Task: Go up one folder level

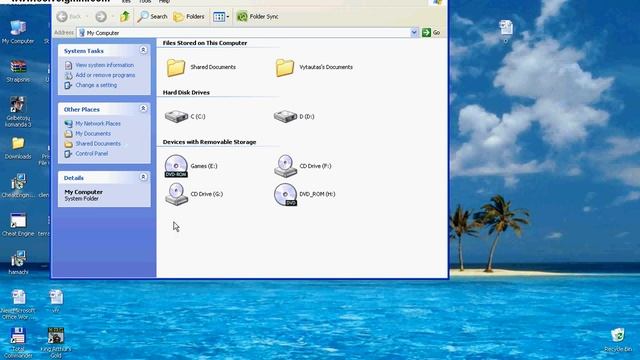Action: click(124, 16)
